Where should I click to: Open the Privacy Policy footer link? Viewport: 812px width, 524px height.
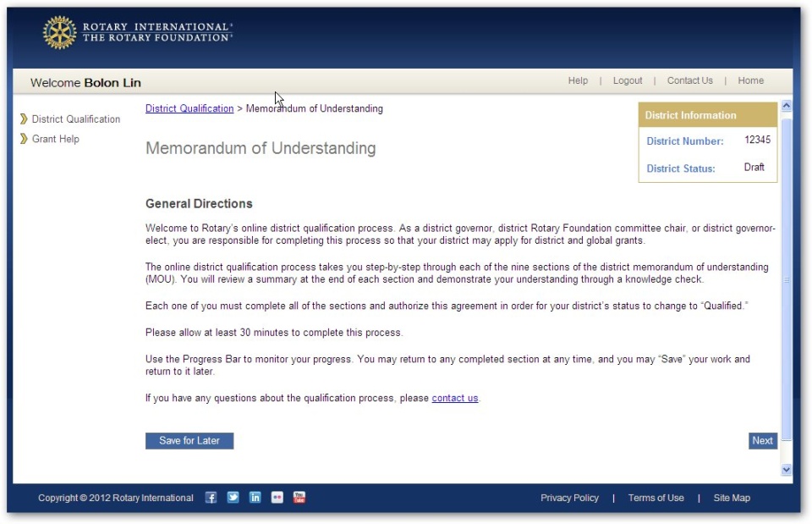click(x=569, y=498)
